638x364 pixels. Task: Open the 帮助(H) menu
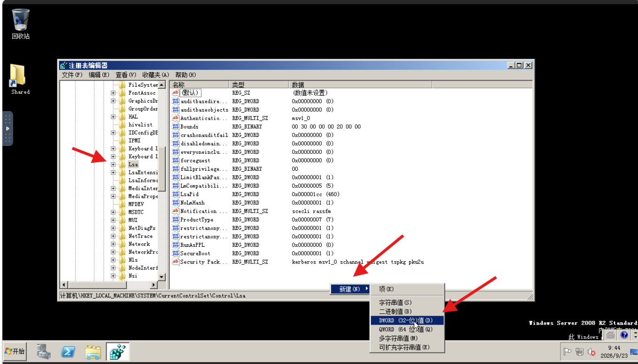tap(185, 75)
